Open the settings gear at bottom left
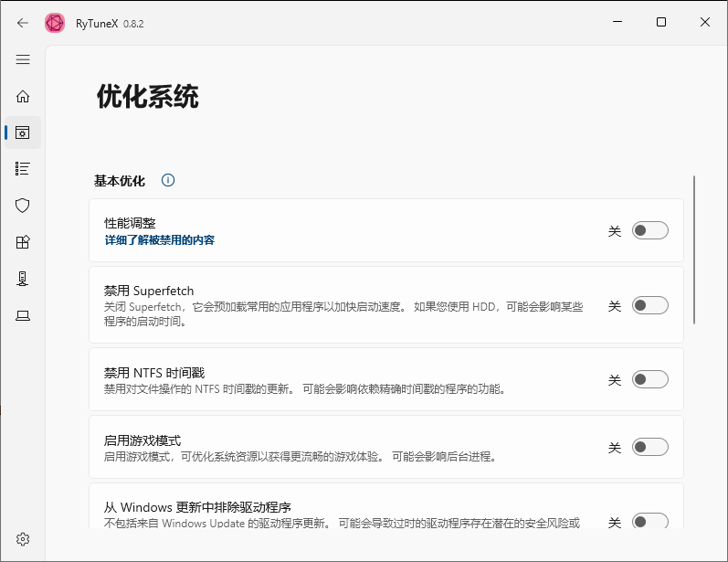728x562 pixels. click(x=23, y=538)
